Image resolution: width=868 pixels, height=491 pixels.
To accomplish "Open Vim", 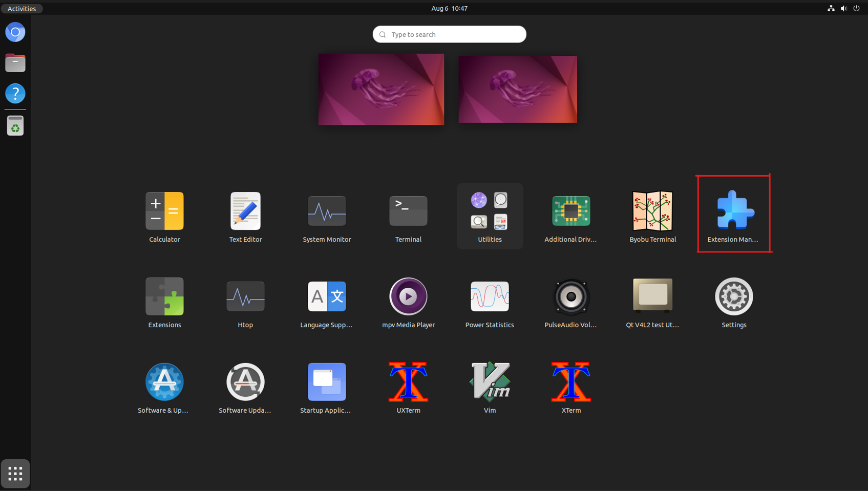I will coord(490,387).
